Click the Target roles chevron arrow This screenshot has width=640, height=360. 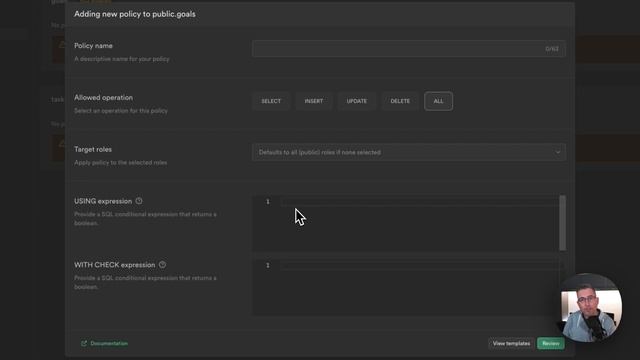click(558, 152)
